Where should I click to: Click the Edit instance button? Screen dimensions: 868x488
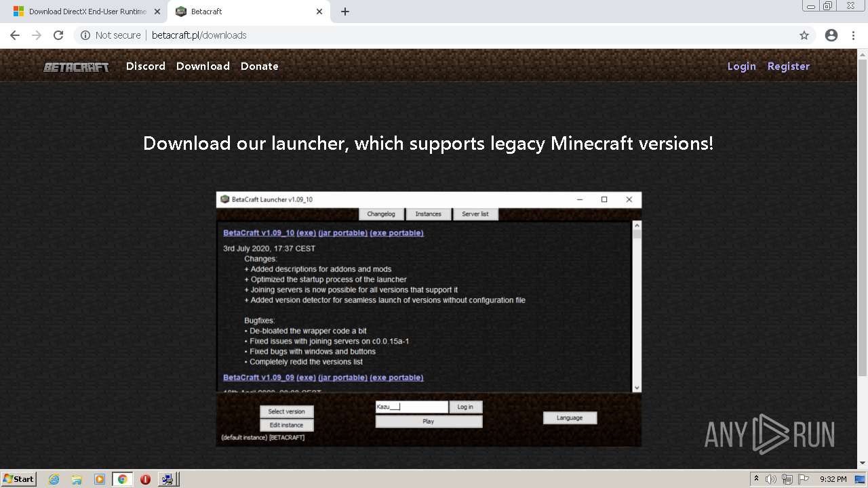pyautogui.click(x=287, y=425)
